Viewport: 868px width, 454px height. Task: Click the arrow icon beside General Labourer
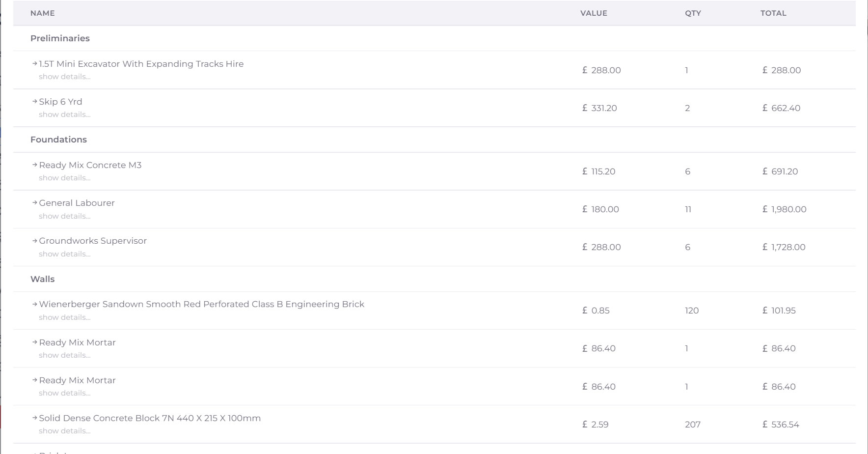pyautogui.click(x=35, y=203)
